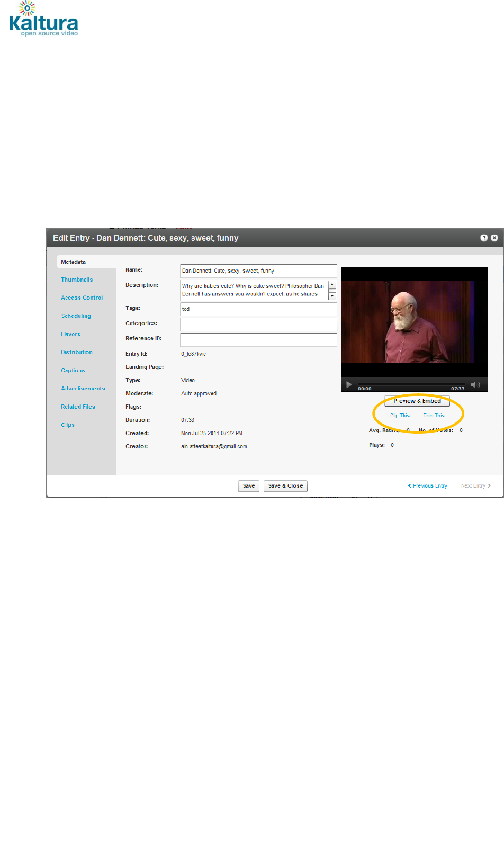
Task: Click the Preview & Embed button
Action: 417,401
